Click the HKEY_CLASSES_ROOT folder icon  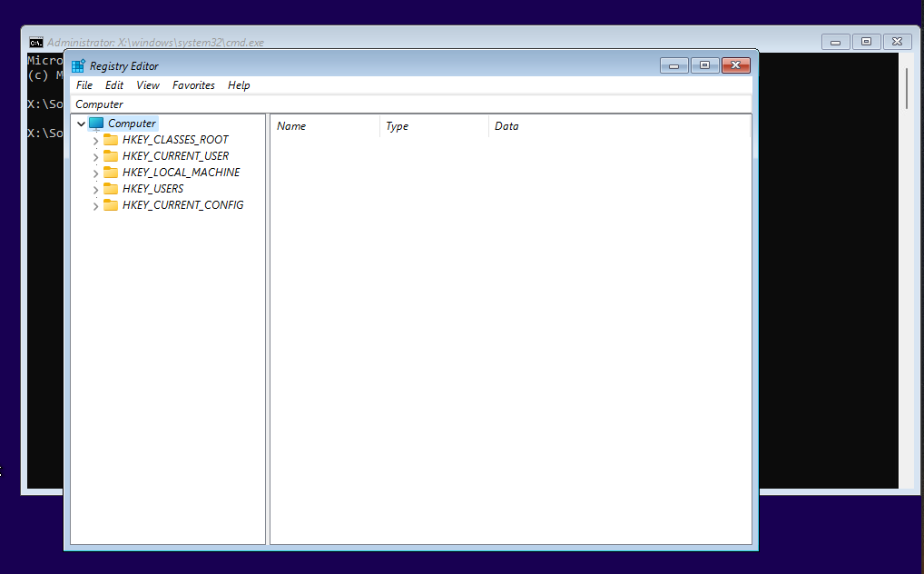(x=110, y=139)
